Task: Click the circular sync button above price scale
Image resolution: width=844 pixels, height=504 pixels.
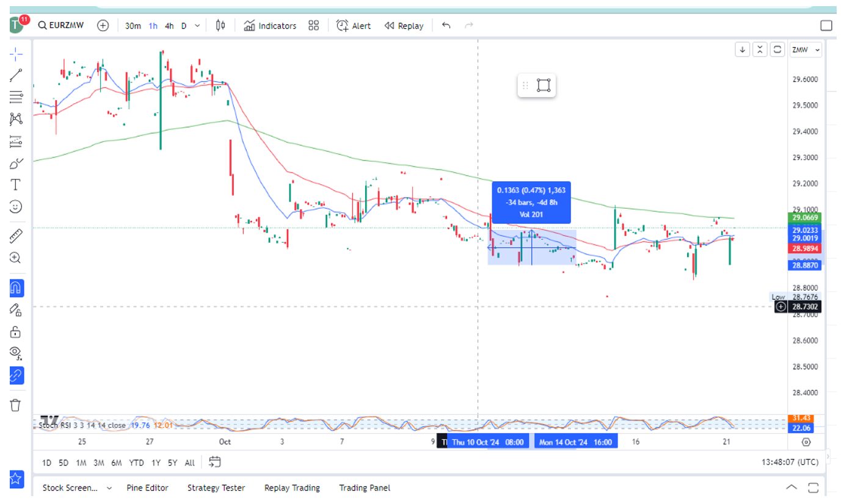Action: (777, 50)
